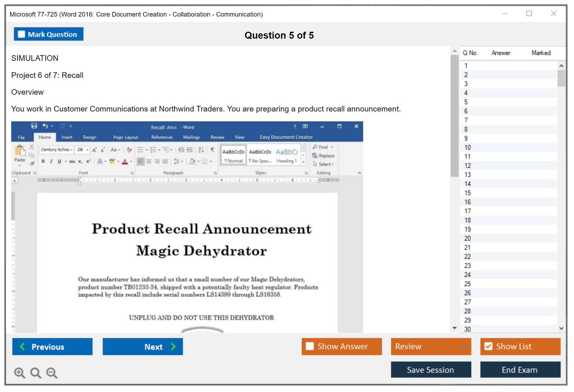
Task: Click the zoom out magnifier icon
Action: 52,373
